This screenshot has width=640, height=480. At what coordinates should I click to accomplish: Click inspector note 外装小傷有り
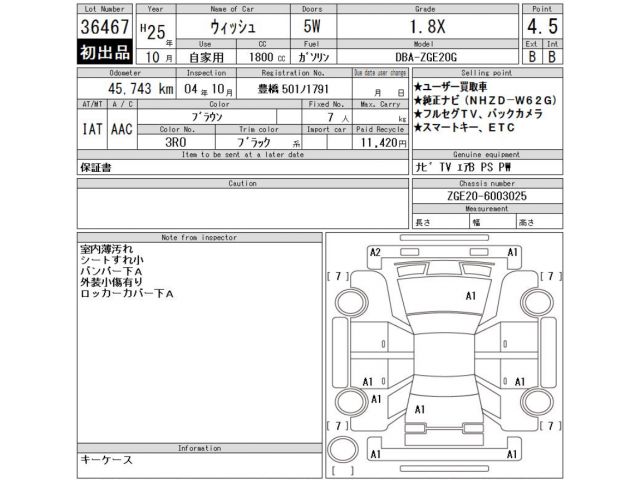[112, 282]
